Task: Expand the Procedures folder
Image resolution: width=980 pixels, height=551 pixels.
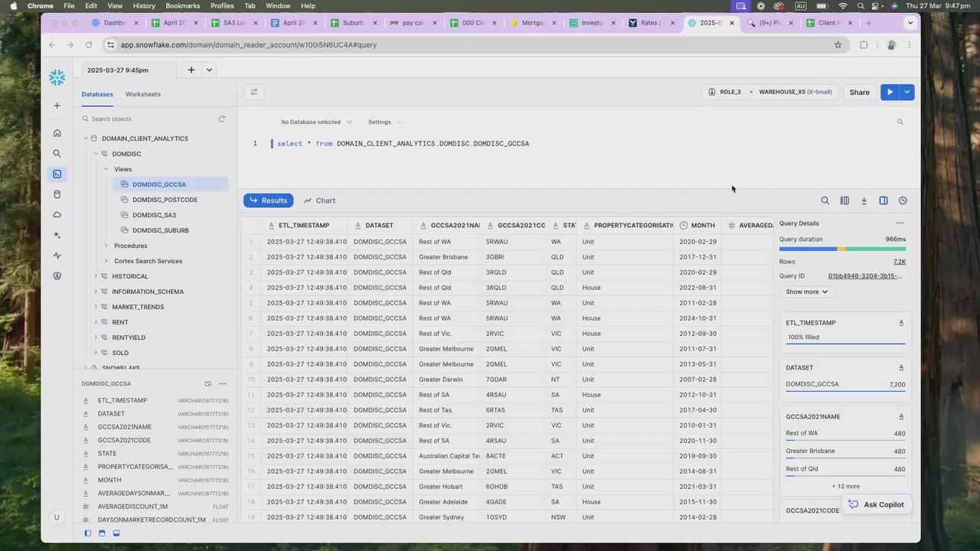Action: tap(106, 246)
